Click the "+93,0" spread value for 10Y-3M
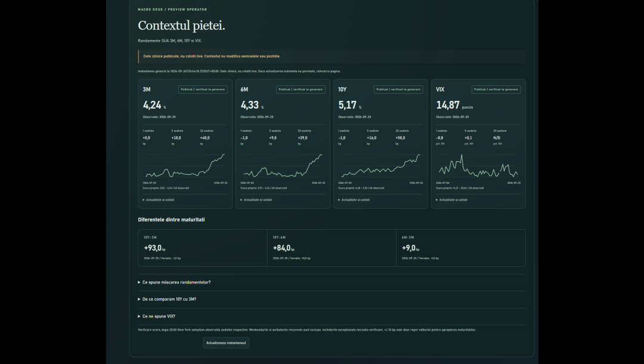Image resolution: width=644 pixels, height=364 pixels. tap(153, 248)
